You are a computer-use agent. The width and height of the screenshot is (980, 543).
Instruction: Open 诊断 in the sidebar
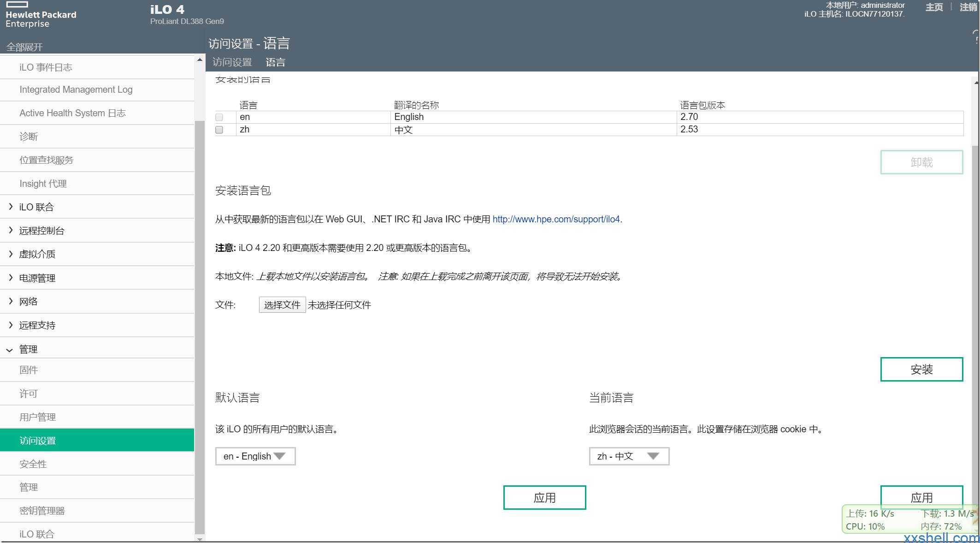click(x=97, y=137)
